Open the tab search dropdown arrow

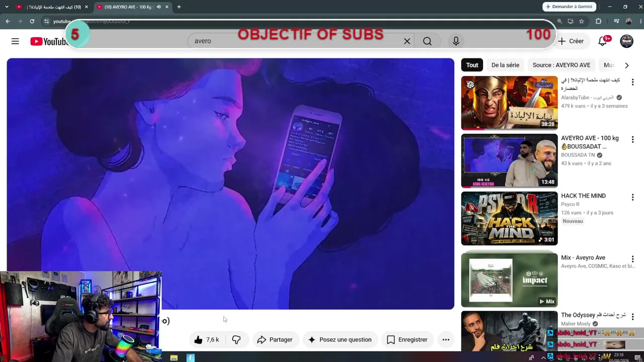(x=7, y=7)
